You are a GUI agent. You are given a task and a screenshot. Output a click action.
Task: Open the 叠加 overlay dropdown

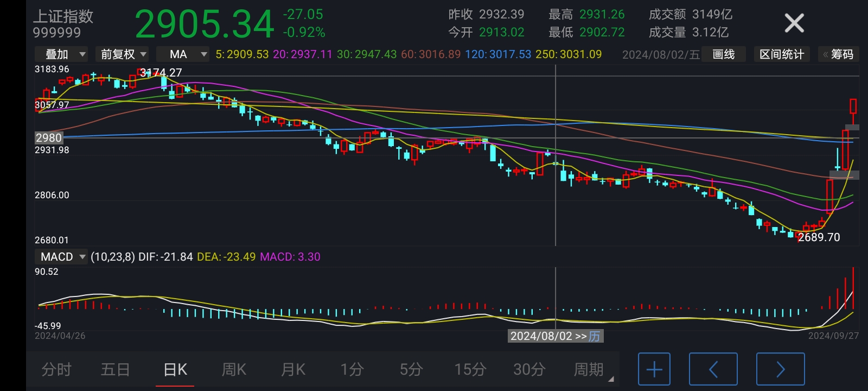61,54
